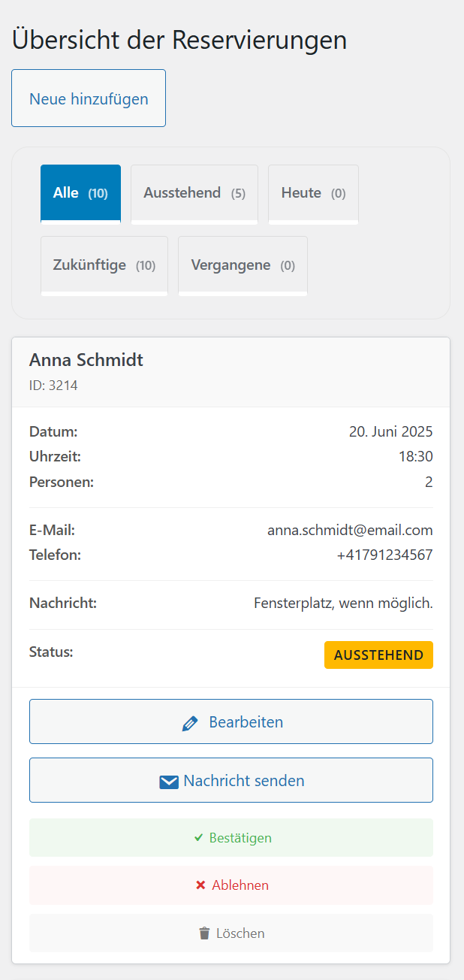Click the message Fensterplatz, wenn möglich.
This screenshot has height=980, width=464.
coord(343,603)
